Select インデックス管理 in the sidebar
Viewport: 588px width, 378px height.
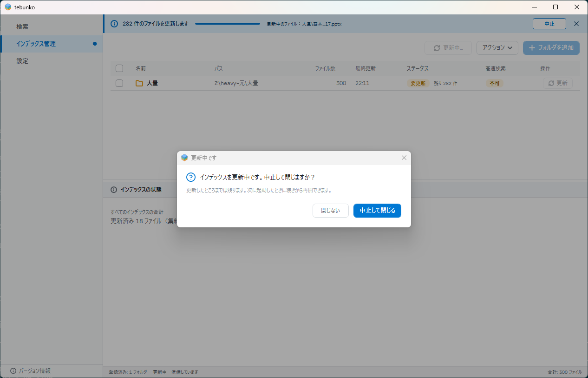click(52, 44)
